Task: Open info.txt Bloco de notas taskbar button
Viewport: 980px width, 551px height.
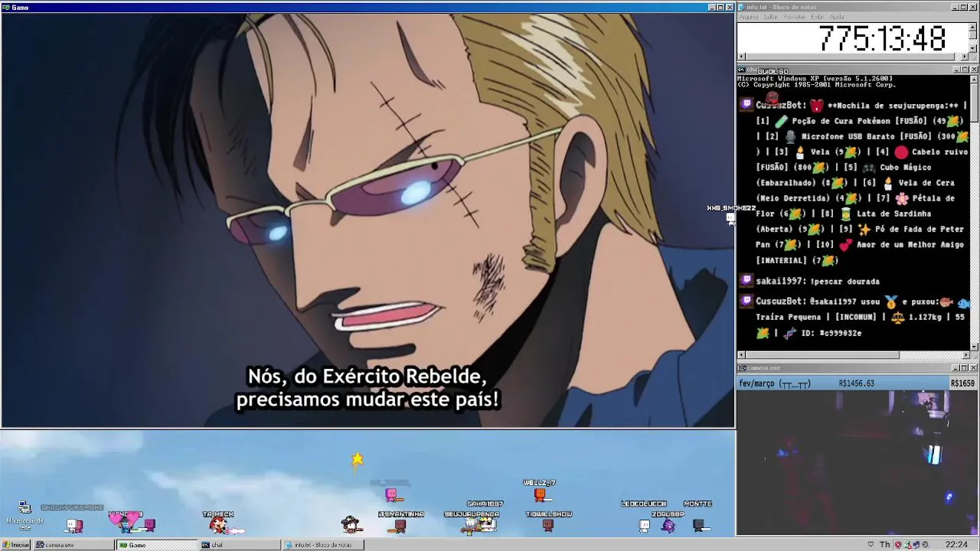Action: click(322, 545)
